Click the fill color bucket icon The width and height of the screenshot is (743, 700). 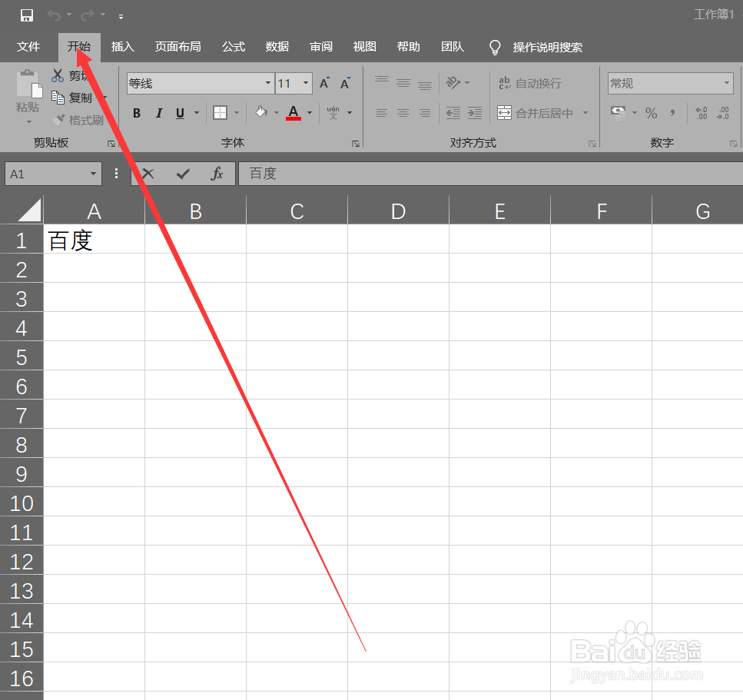261,112
